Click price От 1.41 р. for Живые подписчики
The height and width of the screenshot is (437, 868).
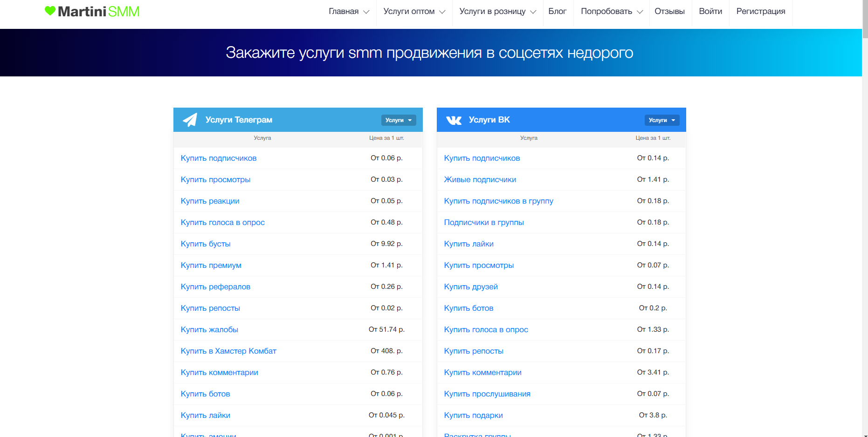[x=653, y=179]
